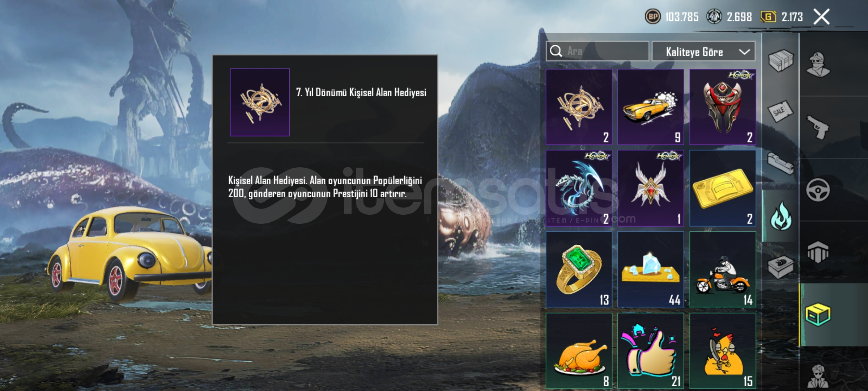Select the Honor red helmet item
868x391 pixels.
pyautogui.click(x=723, y=107)
